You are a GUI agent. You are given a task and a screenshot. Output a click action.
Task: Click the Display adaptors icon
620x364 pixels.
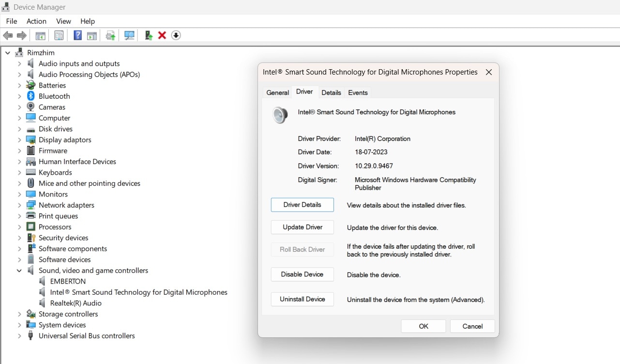(31, 139)
